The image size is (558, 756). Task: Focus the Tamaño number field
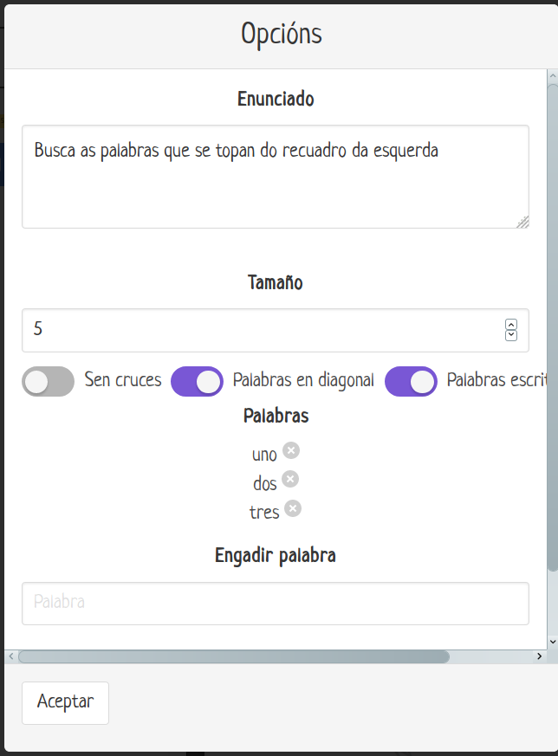260,330
